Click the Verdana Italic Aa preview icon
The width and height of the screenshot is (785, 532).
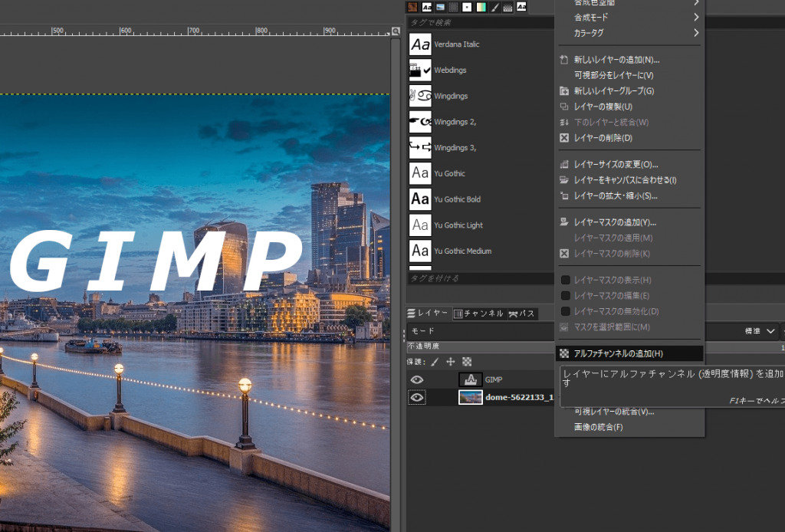coord(420,44)
